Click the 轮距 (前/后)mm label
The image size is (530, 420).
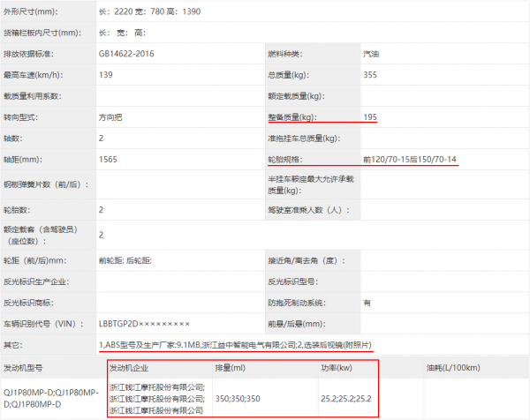pos(34,260)
